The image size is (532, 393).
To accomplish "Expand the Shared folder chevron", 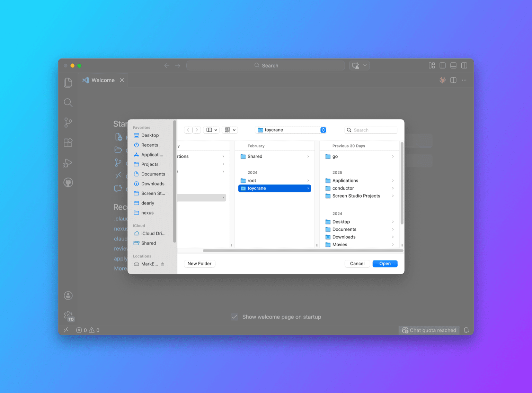I will click(308, 156).
